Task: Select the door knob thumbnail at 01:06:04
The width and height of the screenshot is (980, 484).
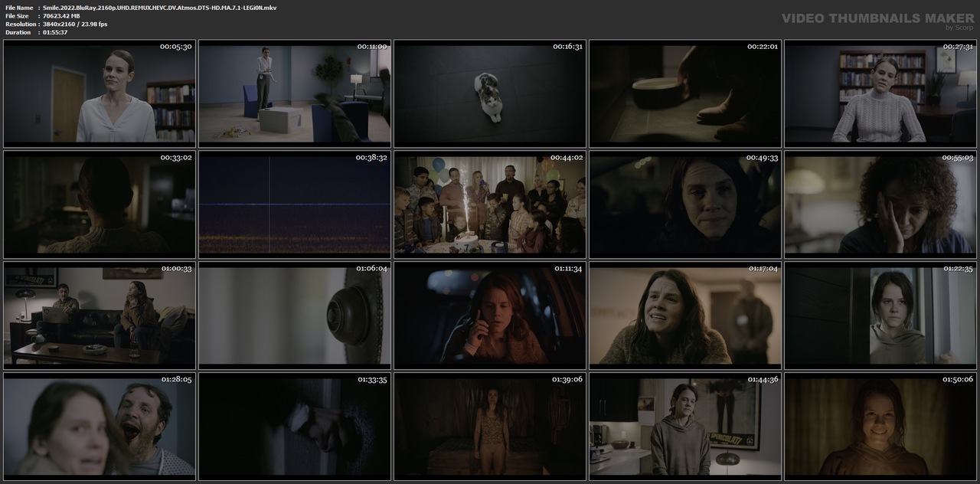Action: 295,315
